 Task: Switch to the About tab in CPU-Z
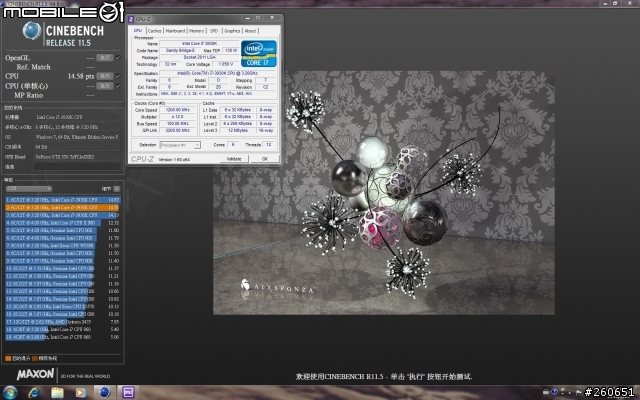pyautogui.click(x=250, y=31)
